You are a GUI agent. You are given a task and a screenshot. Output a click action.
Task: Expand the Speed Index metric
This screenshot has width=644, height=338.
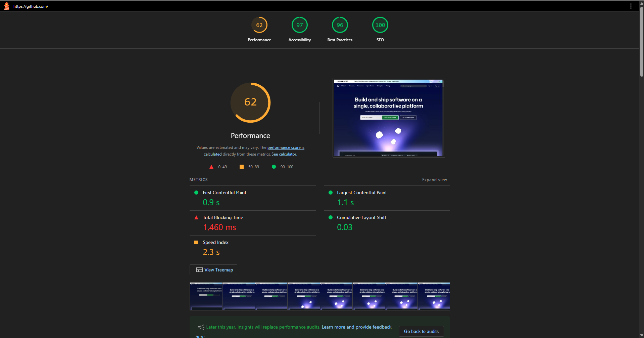tap(253, 248)
